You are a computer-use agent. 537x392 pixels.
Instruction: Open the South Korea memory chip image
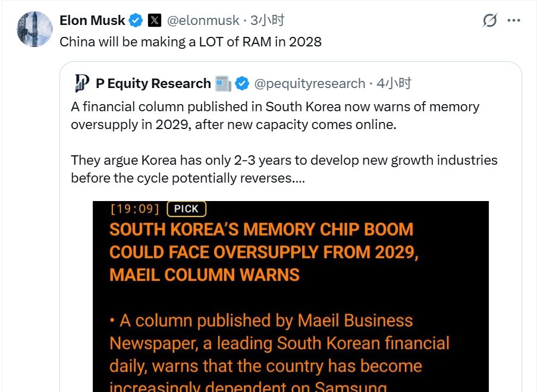pos(290,296)
